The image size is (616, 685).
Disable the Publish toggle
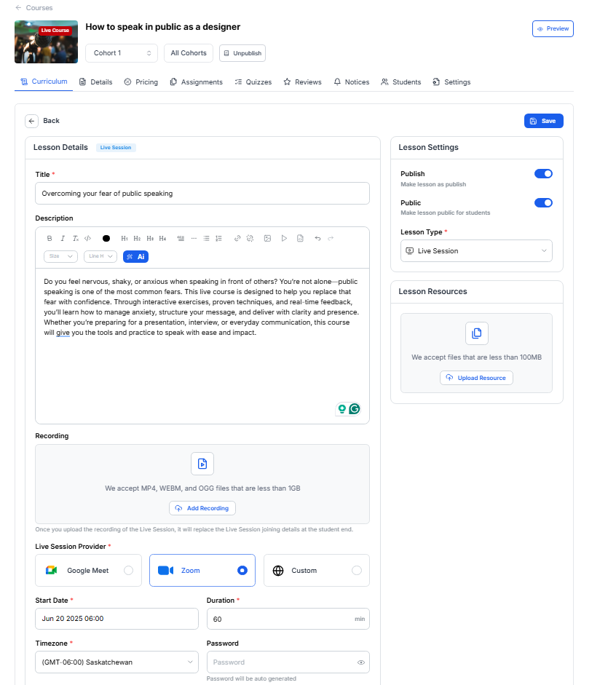pos(543,173)
